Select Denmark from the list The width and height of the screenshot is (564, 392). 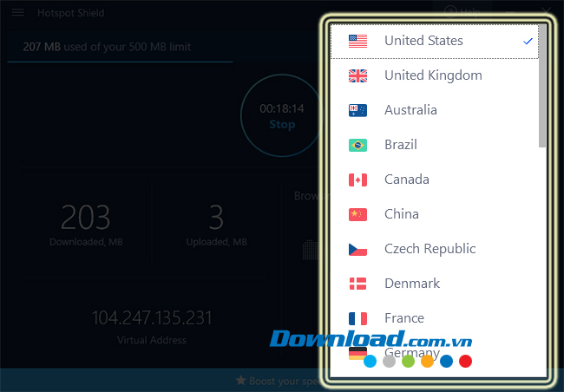pos(435,284)
